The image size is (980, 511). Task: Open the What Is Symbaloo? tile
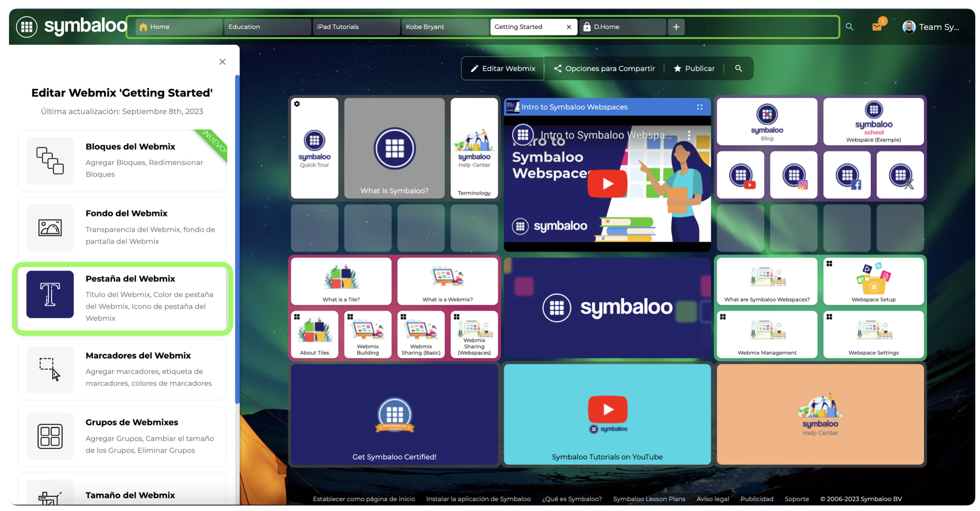click(394, 148)
